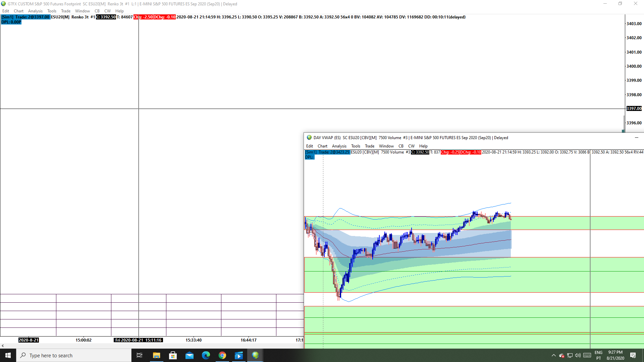Screen dimensions: 644x362
Task: Open the Tools menu in main window
Action: 52,11
